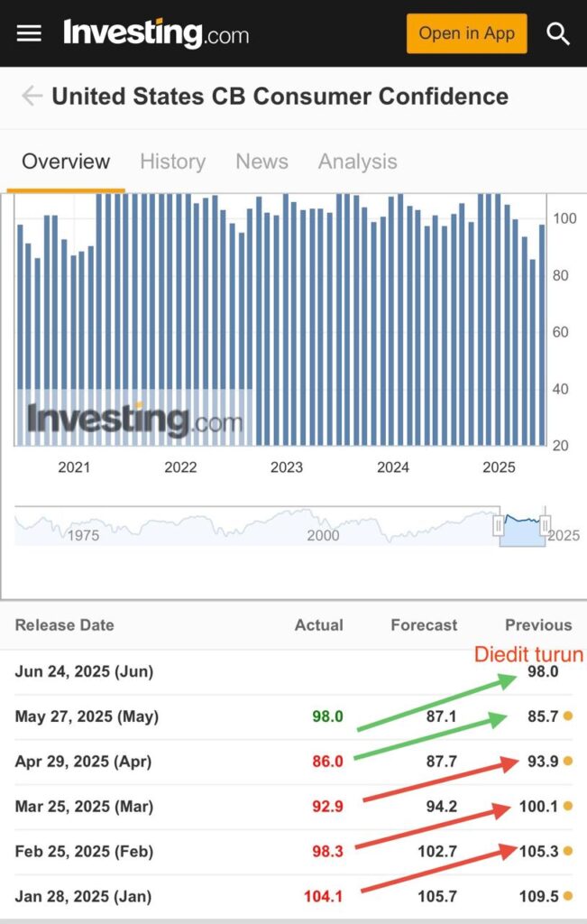587x924 pixels.
Task: Click the forecast value 102.7
Action: 437,852
